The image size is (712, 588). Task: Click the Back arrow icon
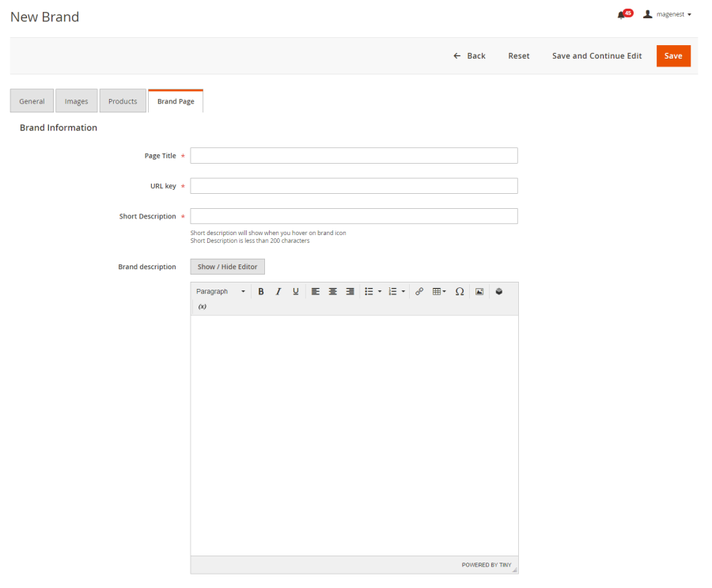[456, 56]
